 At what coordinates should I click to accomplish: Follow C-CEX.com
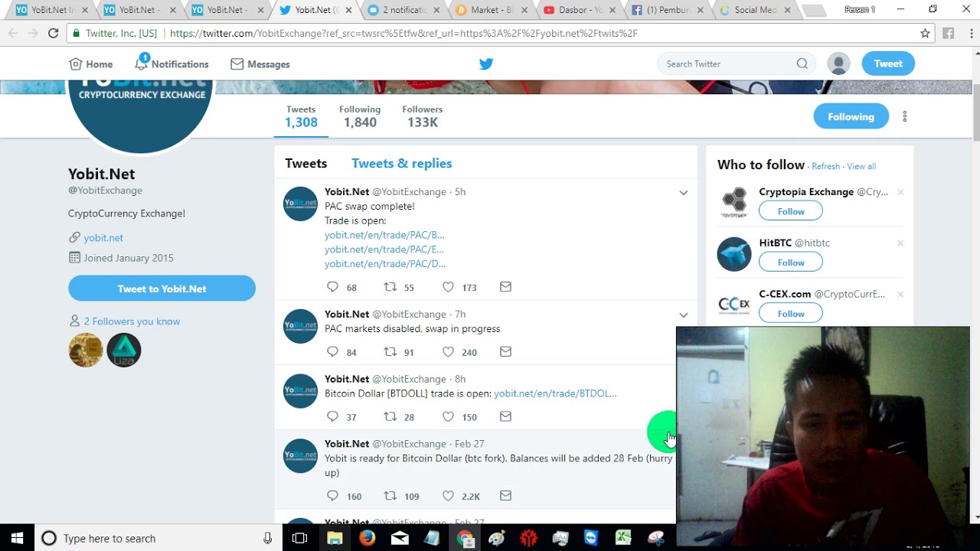[791, 314]
